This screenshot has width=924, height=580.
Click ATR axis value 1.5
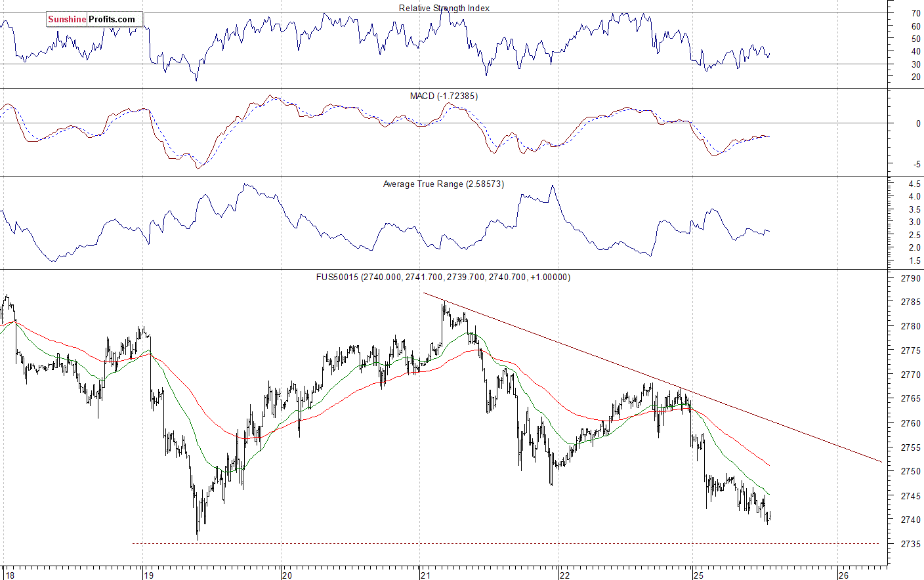(914, 260)
